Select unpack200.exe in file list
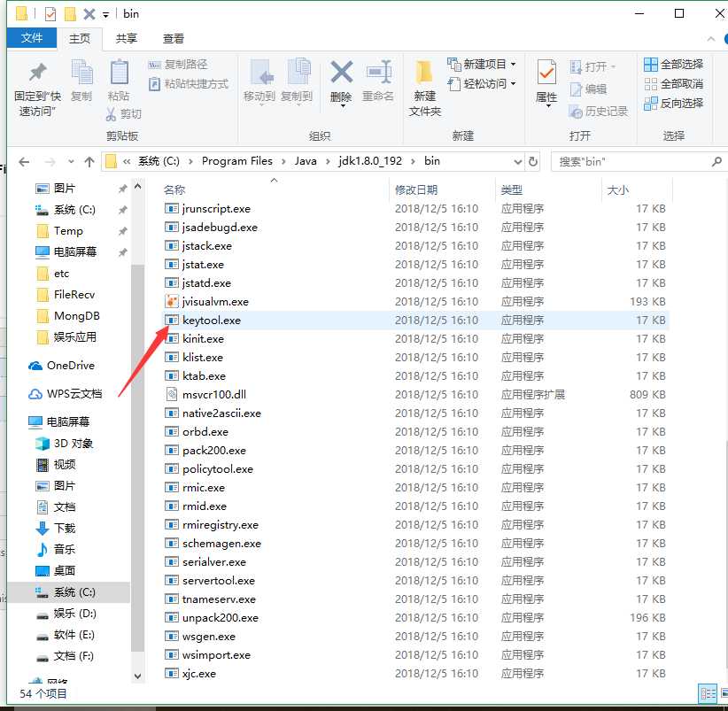The width and height of the screenshot is (728, 711). (220, 618)
